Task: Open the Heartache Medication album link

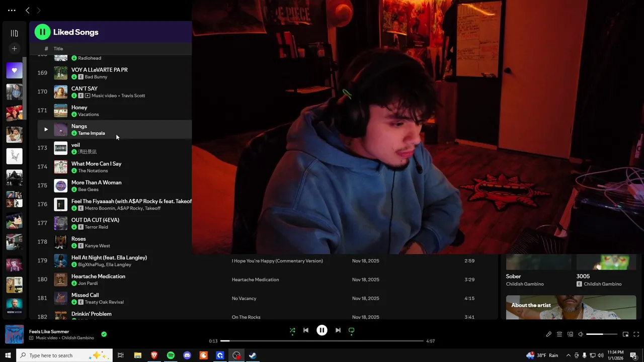Action: 255,280
